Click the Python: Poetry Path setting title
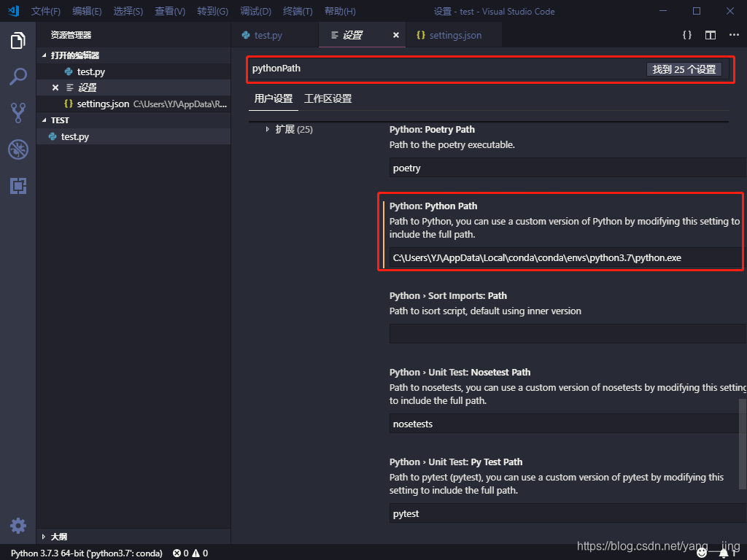Viewport: 747px width, 560px height. coord(432,130)
